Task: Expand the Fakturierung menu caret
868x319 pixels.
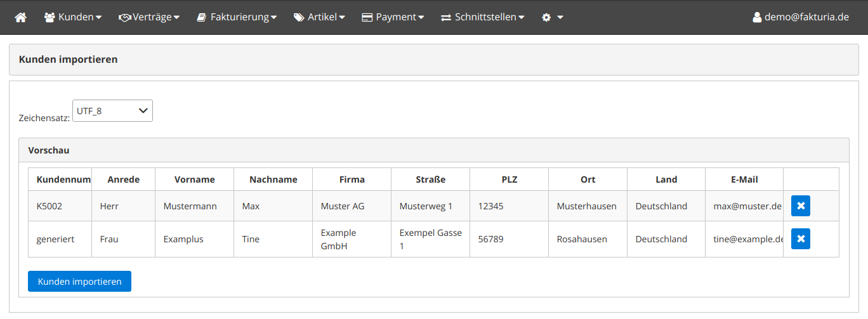Action: (273, 18)
